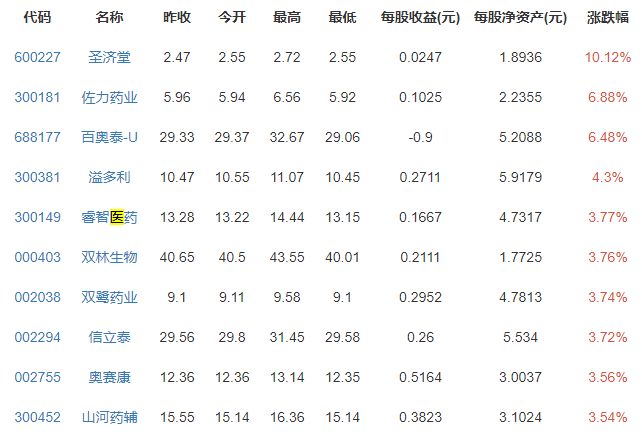Select the 13.15 lowest price value
Screen dimensions: 642x441
coord(342,217)
